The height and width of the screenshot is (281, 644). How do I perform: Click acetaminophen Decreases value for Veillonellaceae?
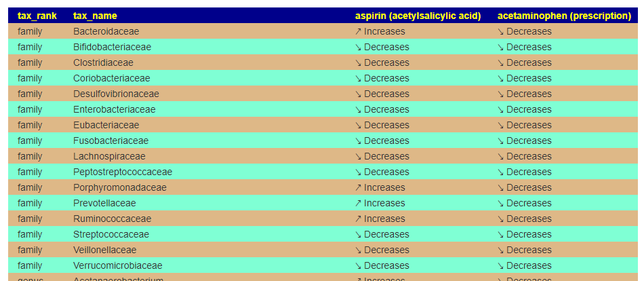click(525, 250)
